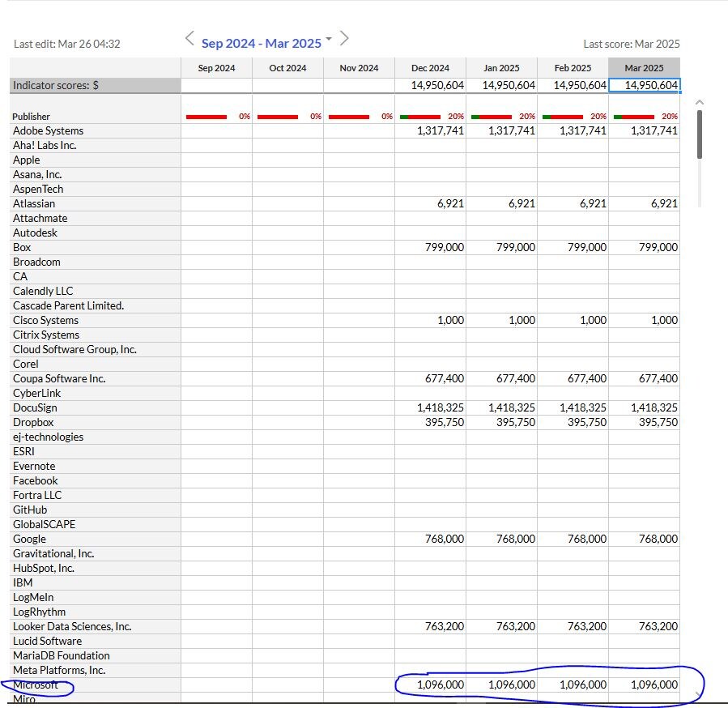Select the Sep 2024 column header
Image resolution: width=728 pixels, height=708 pixels.
pyautogui.click(x=216, y=68)
